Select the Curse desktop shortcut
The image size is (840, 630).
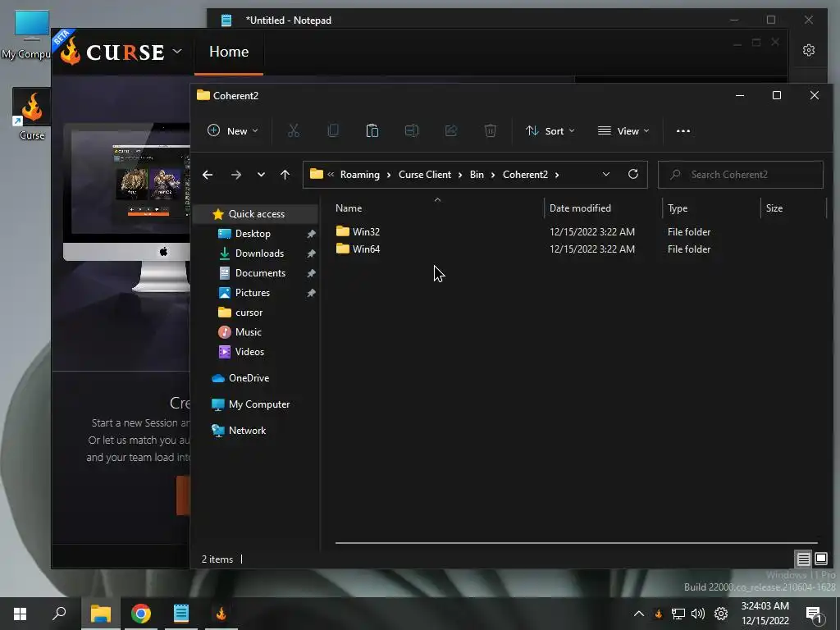[32, 115]
